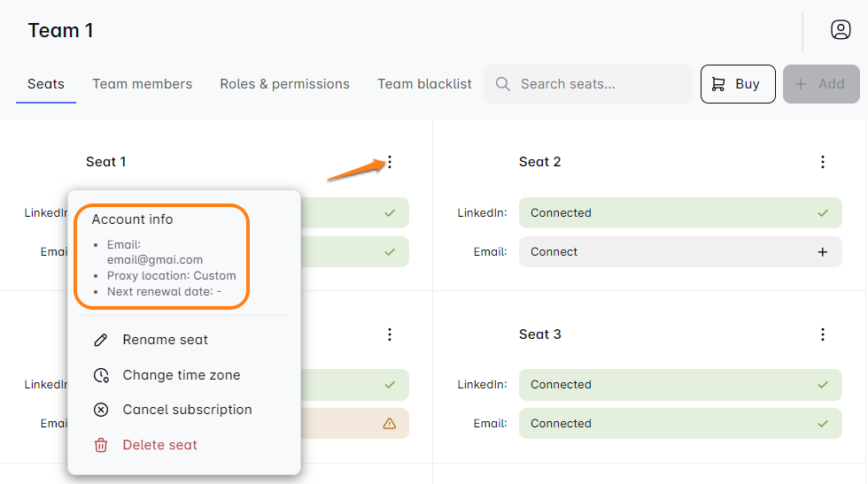Select the Seats tab
The image size is (868, 484).
(x=46, y=84)
